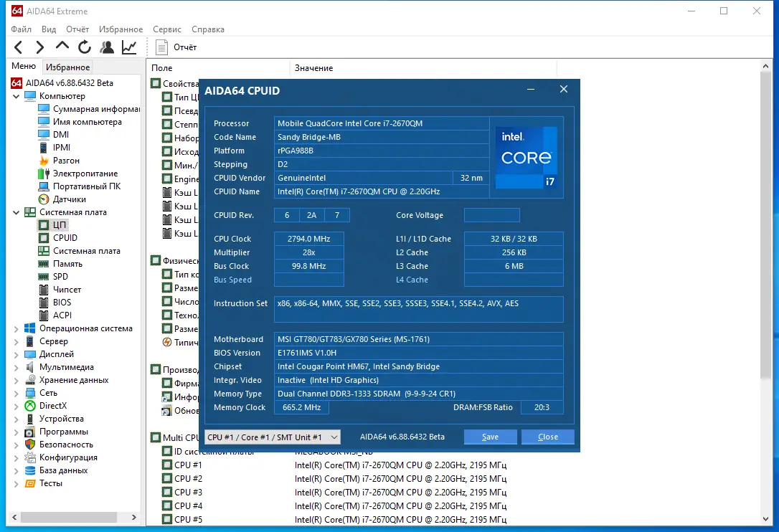Open the graph chart toolbar icon
The image size is (779, 532).
(x=129, y=47)
